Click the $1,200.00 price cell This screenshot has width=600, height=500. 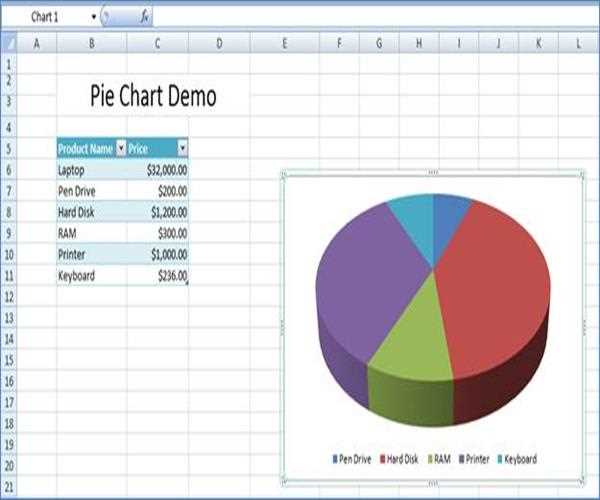point(157,212)
